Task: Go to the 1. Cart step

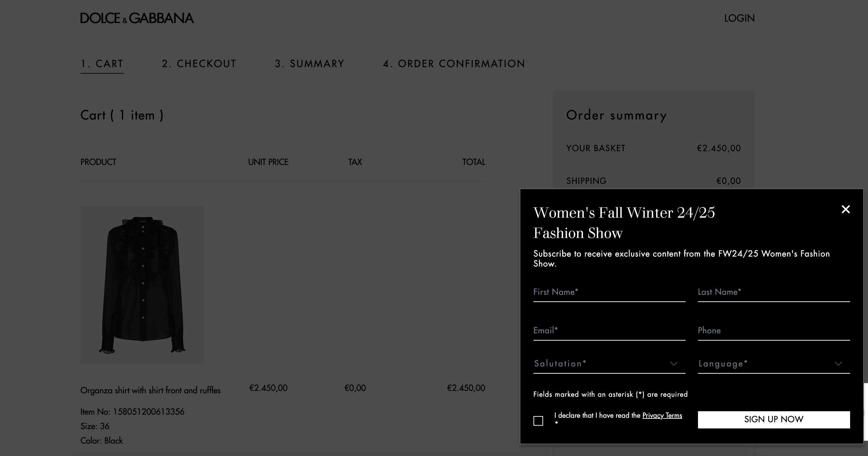Action: 102,64
